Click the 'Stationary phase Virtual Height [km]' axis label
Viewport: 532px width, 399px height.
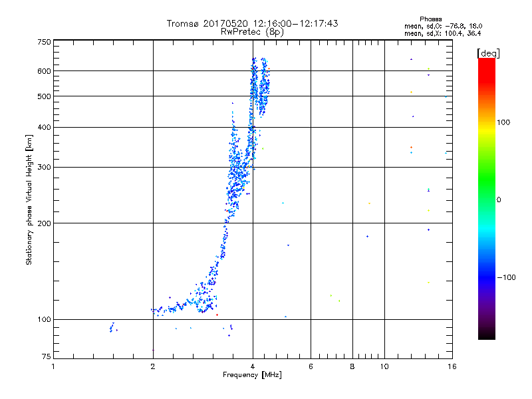coord(29,199)
